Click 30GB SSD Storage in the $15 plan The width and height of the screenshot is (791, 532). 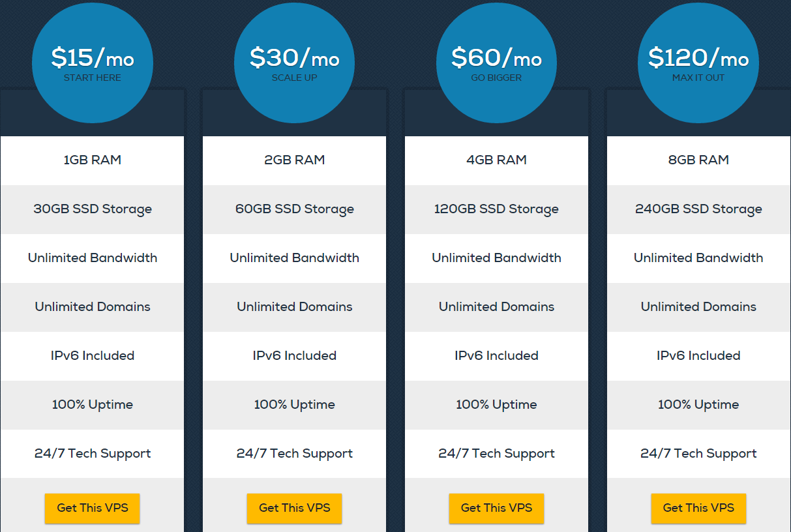92,209
